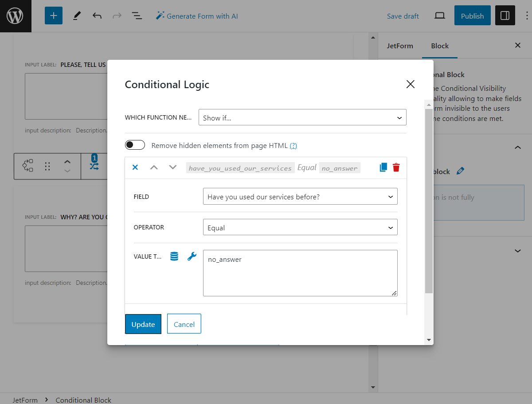Select the dynamic database icon near Value field
The width and height of the screenshot is (532, 404).
pyautogui.click(x=174, y=256)
